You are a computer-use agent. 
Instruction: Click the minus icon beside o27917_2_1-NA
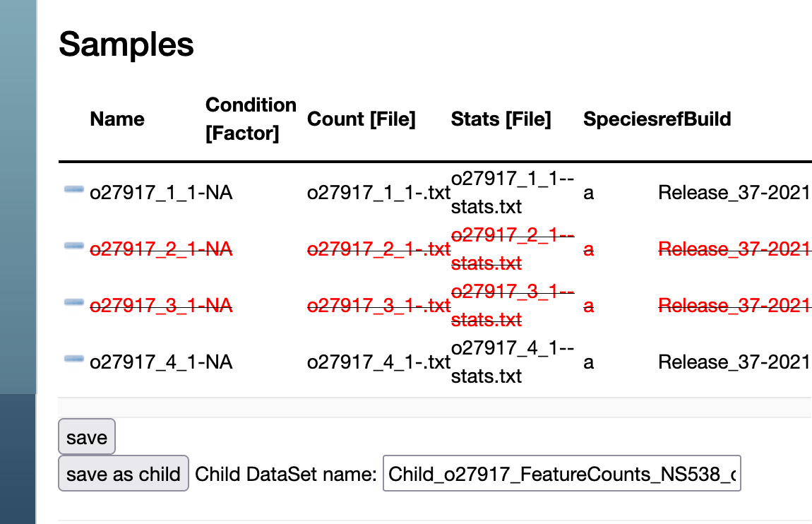[x=73, y=246]
